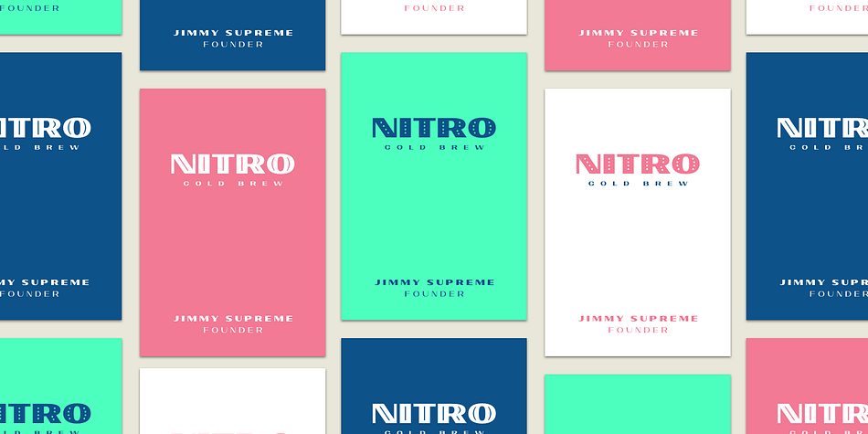This screenshot has height=434, width=868.
Task: Click the NITRO logo on the bottom-left green card
Action: click(x=46, y=414)
